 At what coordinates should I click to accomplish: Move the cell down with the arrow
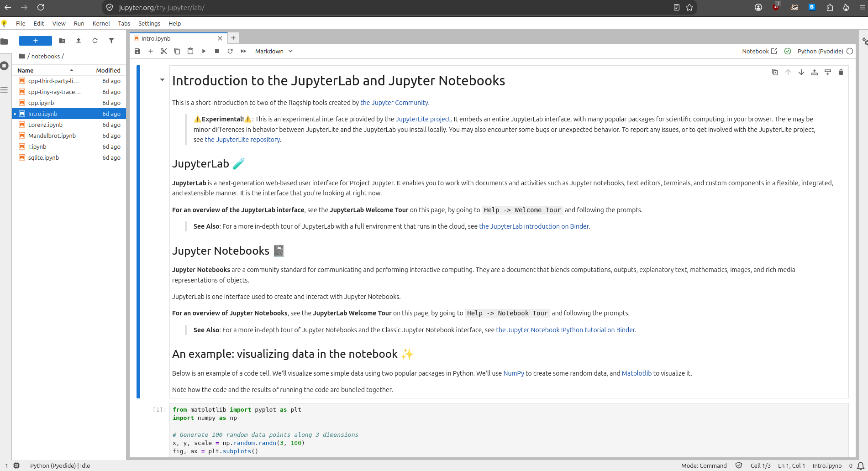pos(801,72)
